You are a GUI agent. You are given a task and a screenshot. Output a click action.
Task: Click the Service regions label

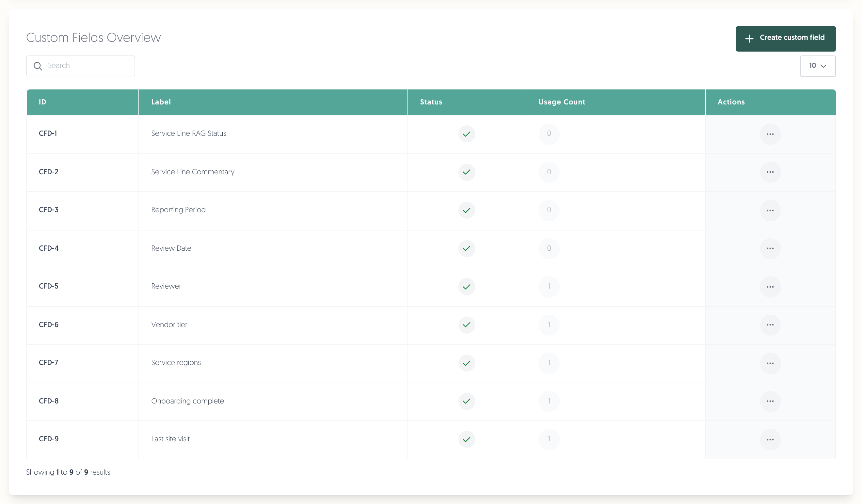176,363
